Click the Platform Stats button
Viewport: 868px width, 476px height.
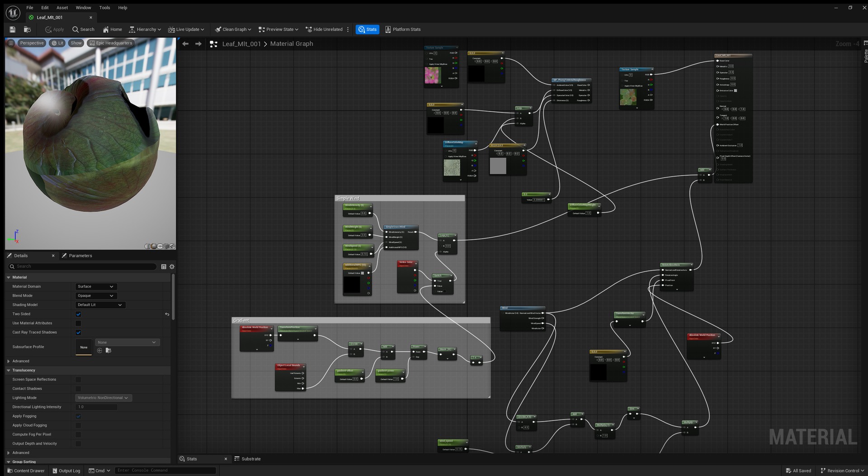pyautogui.click(x=403, y=29)
